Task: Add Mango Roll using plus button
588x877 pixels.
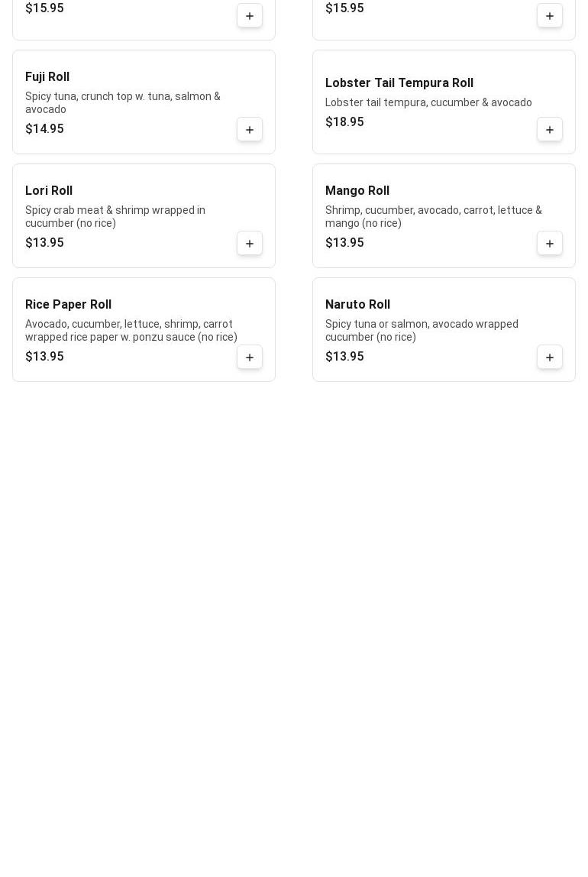Action: pos(550,244)
